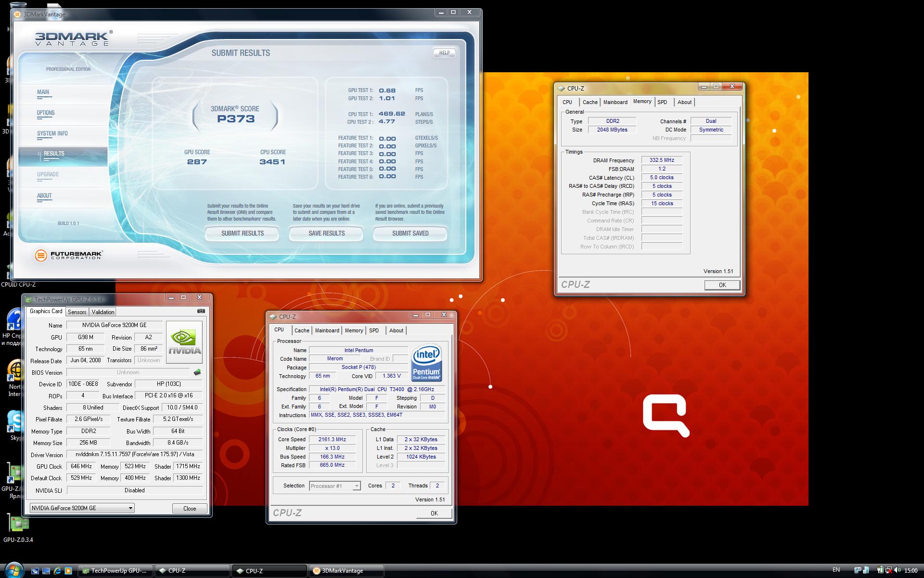Open Cache tab in lower CPU-Z window
This screenshot has width=924, height=578.
pyautogui.click(x=302, y=330)
